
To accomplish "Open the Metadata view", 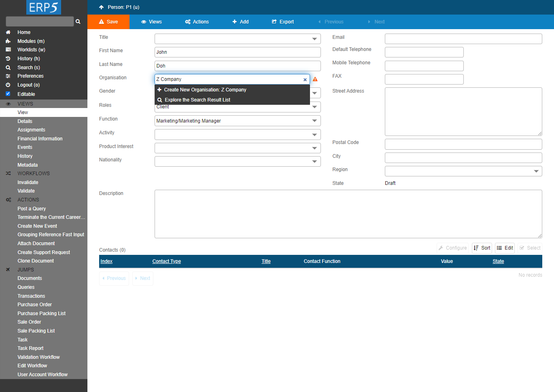I will click(x=44, y=165).
